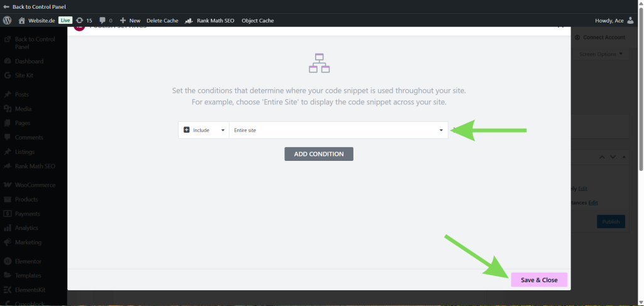Click the Elementor icon in the sidebar

(x=8, y=261)
